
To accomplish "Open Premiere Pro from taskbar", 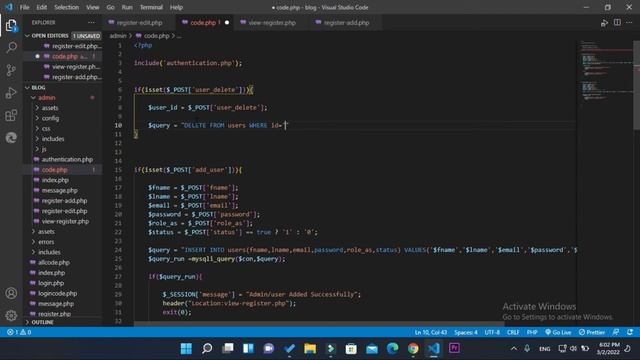I will [454, 348].
